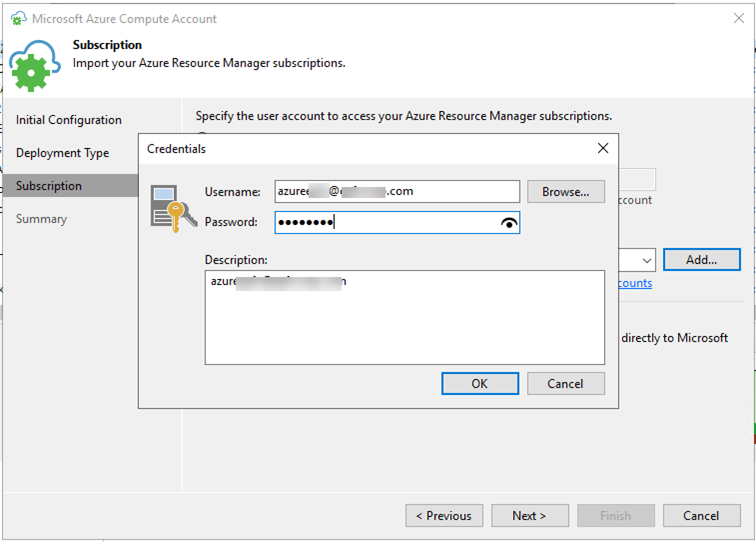Click the Username input field
The height and width of the screenshot is (542, 756).
coord(397,191)
